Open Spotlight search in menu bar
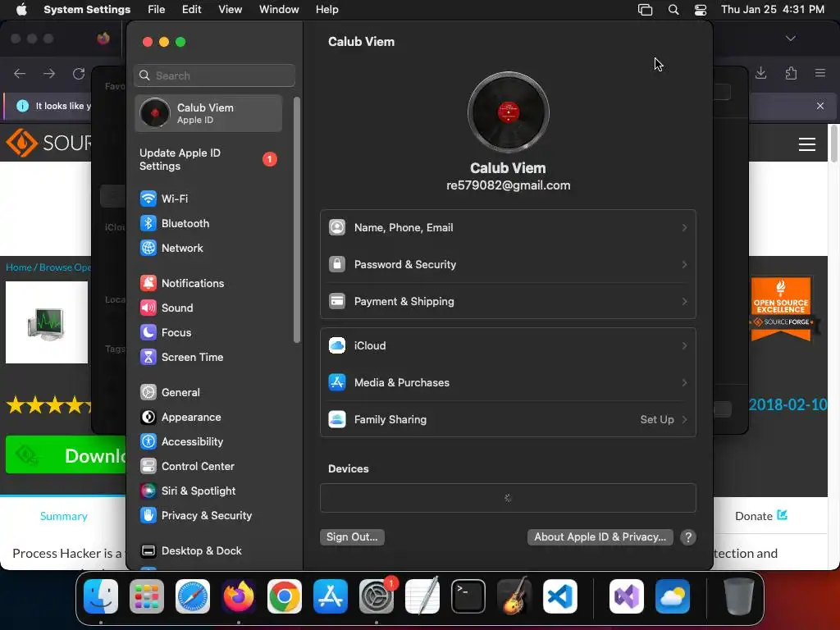Viewport: 840px width, 630px height. coord(673,10)
